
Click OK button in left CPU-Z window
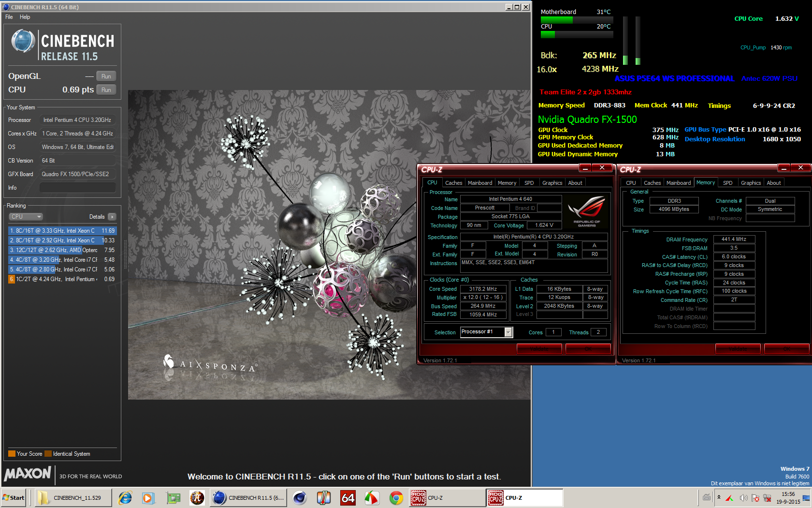click(588, 349)
